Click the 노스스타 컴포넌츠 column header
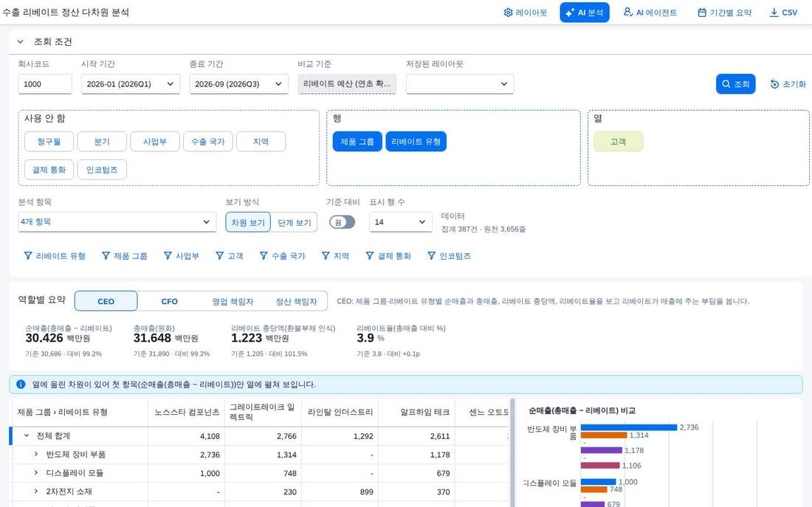Screen dimensions: 812x507 187,413
